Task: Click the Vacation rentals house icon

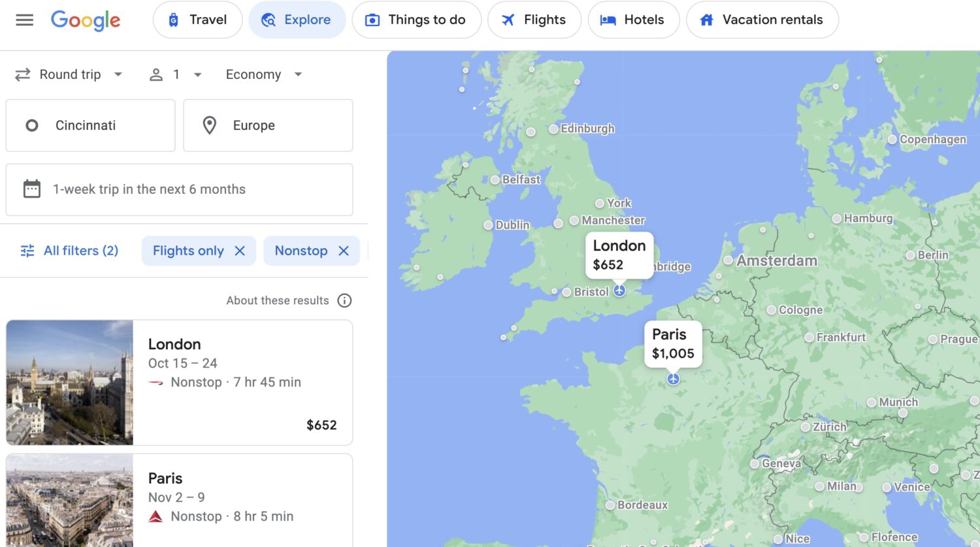Action: [706, 20]
